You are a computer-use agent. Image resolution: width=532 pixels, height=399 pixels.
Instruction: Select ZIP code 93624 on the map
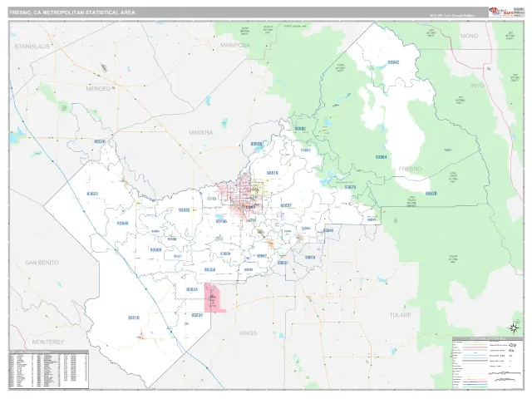point(192,289)
